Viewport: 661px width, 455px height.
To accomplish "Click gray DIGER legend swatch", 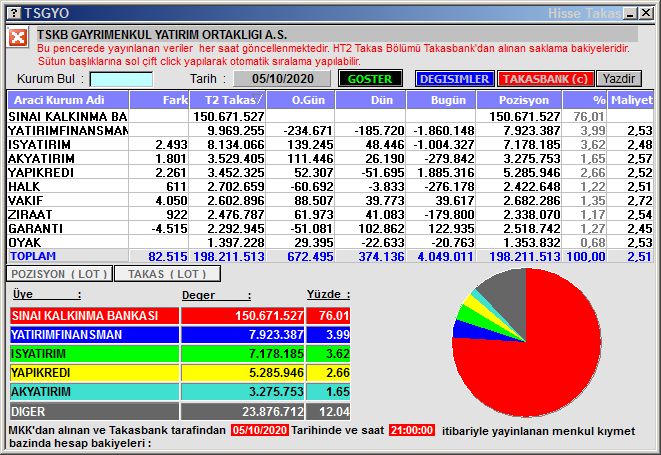I will coord(94,411).
